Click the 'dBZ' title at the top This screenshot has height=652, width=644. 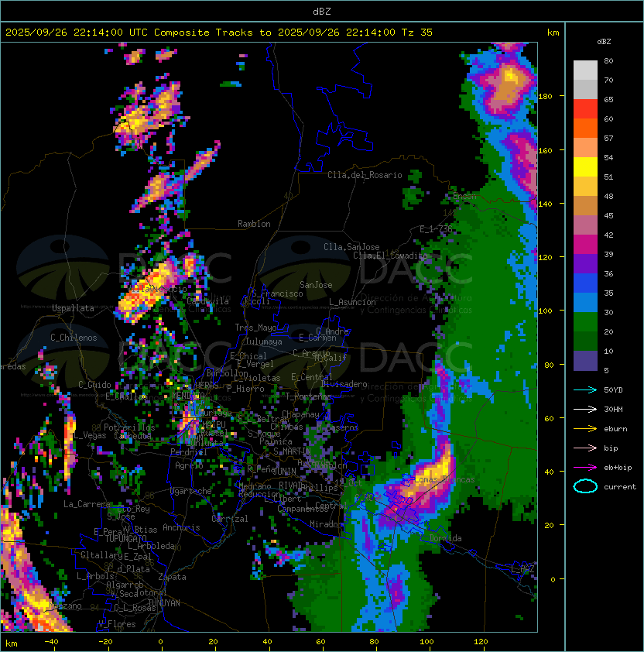tap(322, 12)
